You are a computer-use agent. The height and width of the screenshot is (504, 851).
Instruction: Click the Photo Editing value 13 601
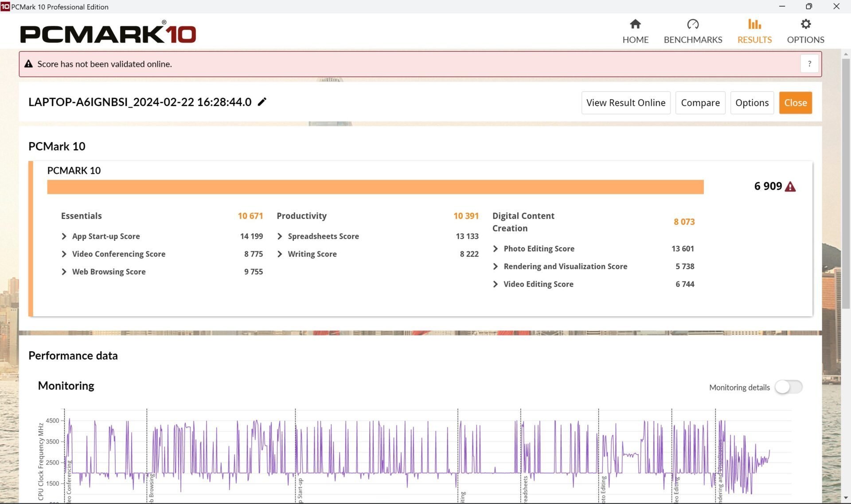[x=683, y=249]
